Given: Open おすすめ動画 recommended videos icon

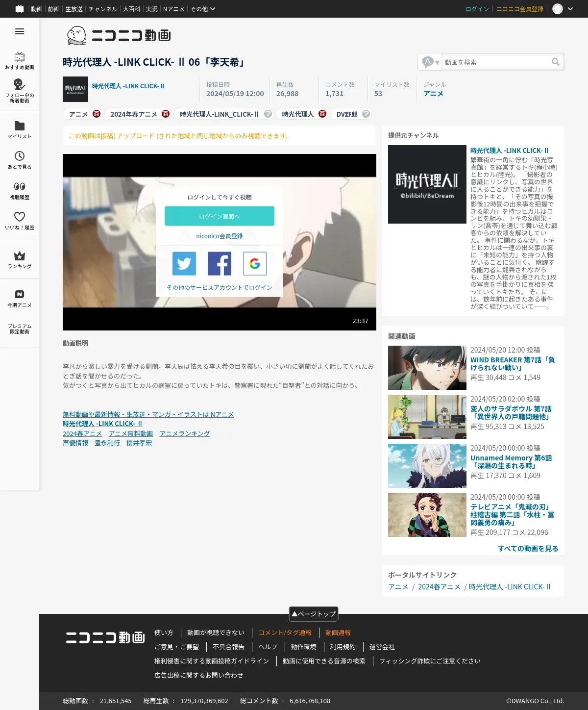Looking at the screenshot, I should pyautogui.click(x=20, y=57).
